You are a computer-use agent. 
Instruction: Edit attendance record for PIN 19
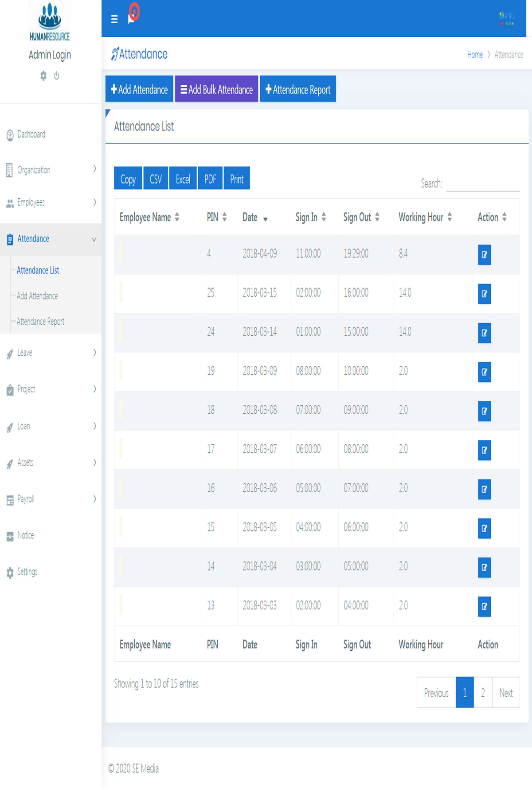point(484,372)
